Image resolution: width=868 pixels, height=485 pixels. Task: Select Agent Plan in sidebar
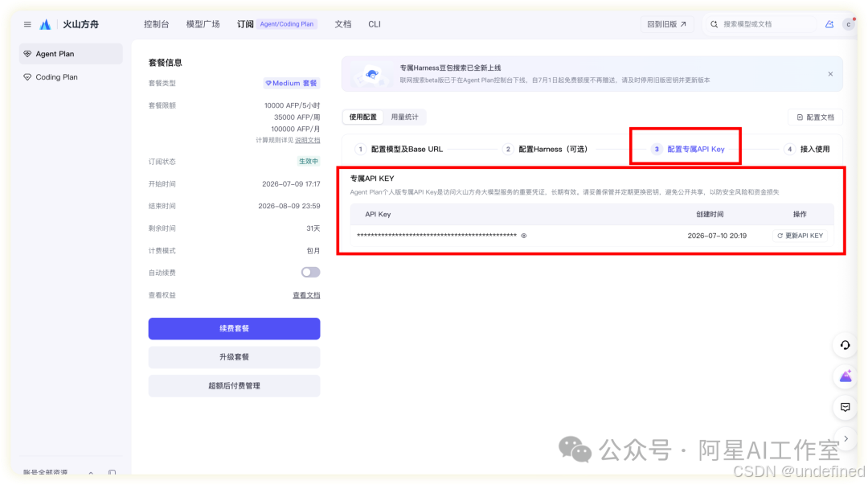71,54
